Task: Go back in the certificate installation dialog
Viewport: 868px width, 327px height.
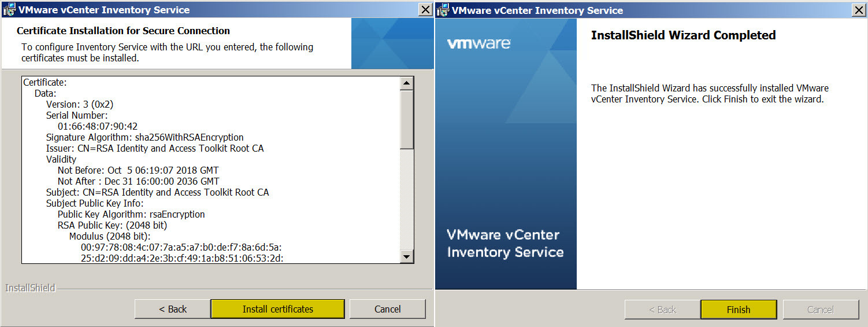Action: pos(173,309)
